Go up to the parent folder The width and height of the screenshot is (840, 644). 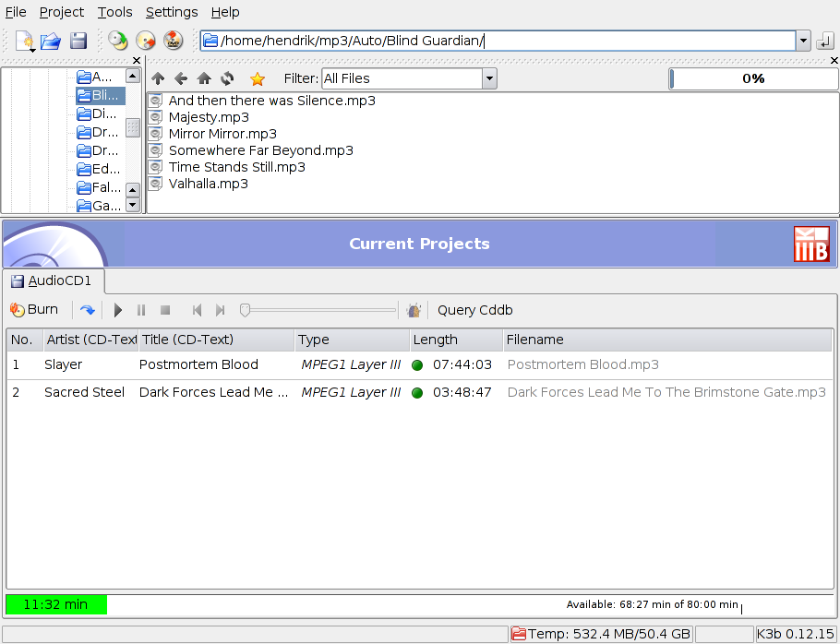(158, 79)
